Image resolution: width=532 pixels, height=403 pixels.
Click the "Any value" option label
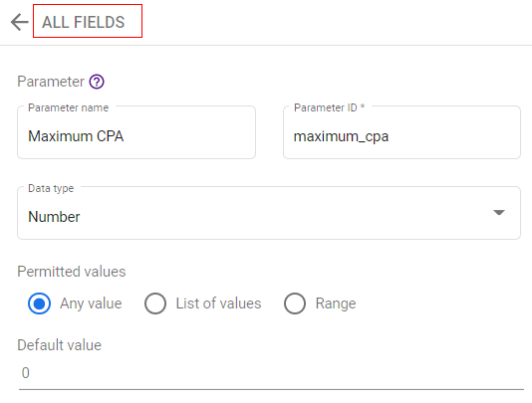pos(91,303)
